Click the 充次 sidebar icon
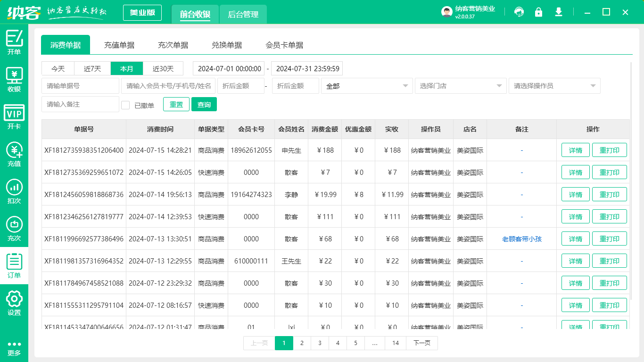 [x=14, y=229]
